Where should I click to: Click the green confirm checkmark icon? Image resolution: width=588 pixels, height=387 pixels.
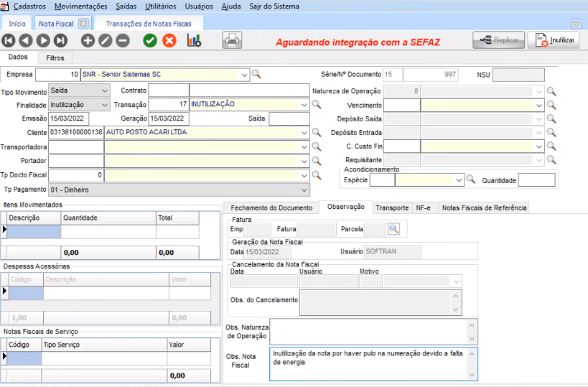pos(150,41)
